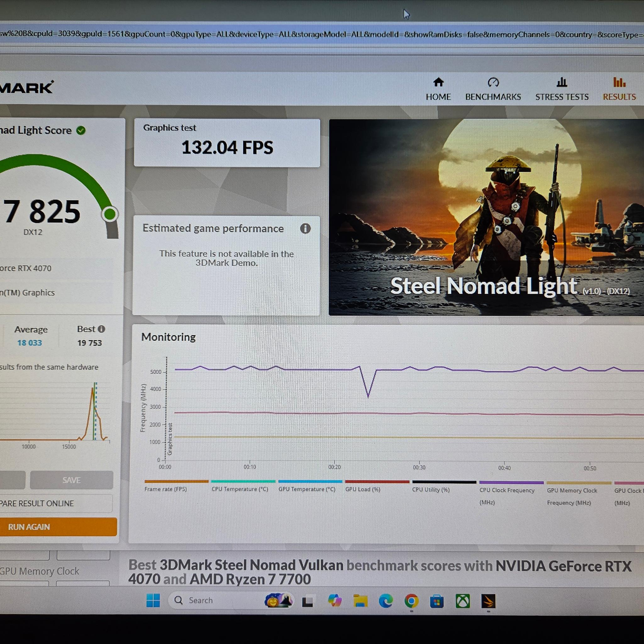Open Google Chrome from the taskbar
Screen dimensions: 644x644
click(x=411, y=601)
